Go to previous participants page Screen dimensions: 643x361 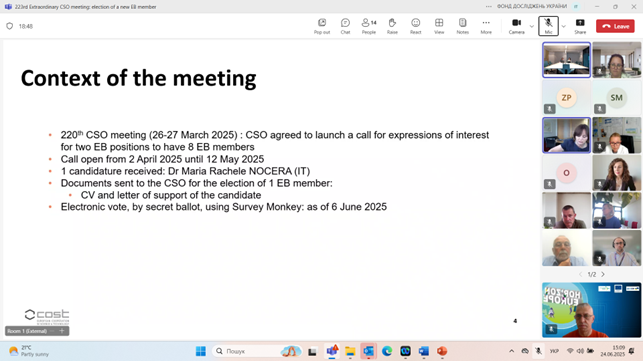[580, 274]
